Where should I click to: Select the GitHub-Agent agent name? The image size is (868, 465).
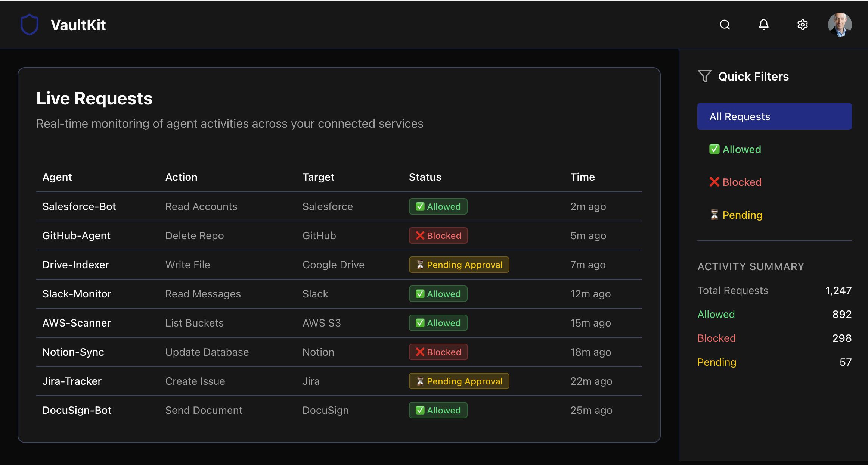pyautogui.click(x=77, y=235)
